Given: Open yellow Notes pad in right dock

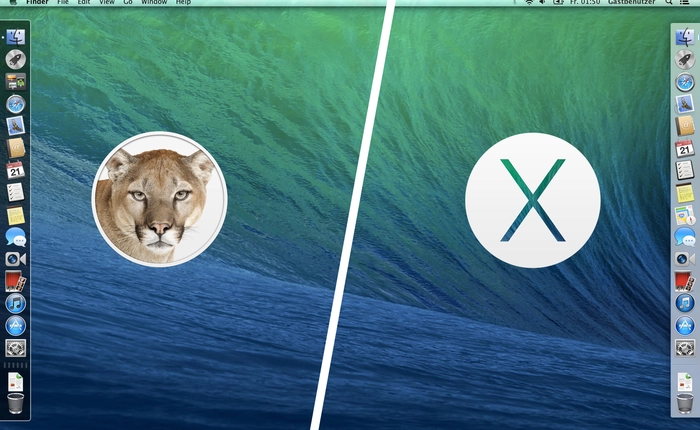Looking at the screenshot, I should coord(685,193).
